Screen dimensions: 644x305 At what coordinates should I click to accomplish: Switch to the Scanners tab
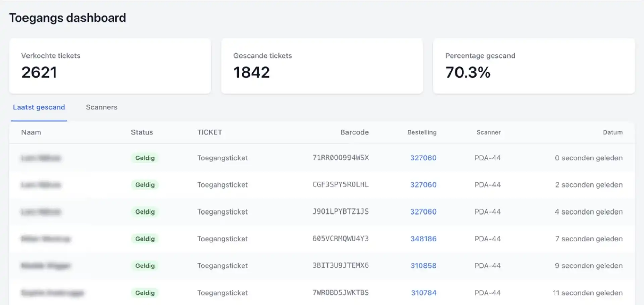tap(101, 107)
